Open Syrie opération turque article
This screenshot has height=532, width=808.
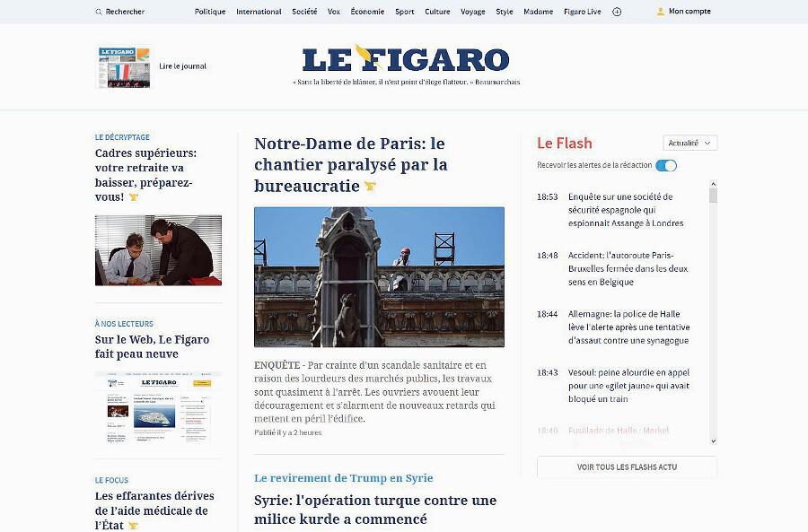click(375, 510)
